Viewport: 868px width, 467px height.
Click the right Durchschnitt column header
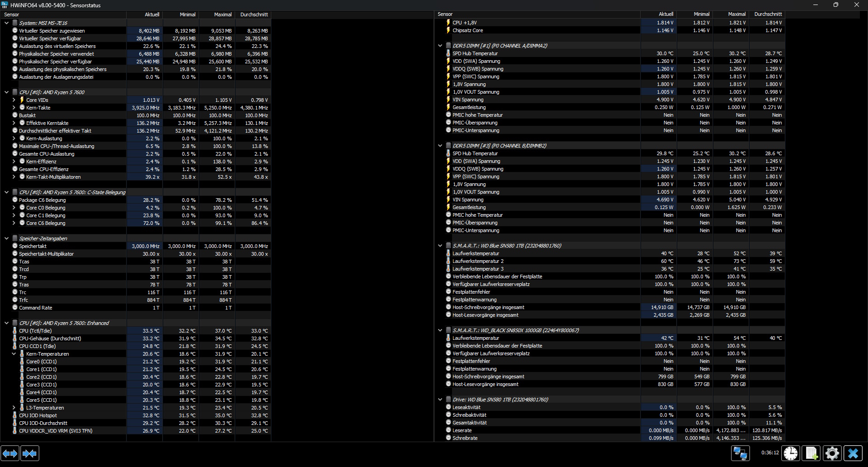[768, 14]
